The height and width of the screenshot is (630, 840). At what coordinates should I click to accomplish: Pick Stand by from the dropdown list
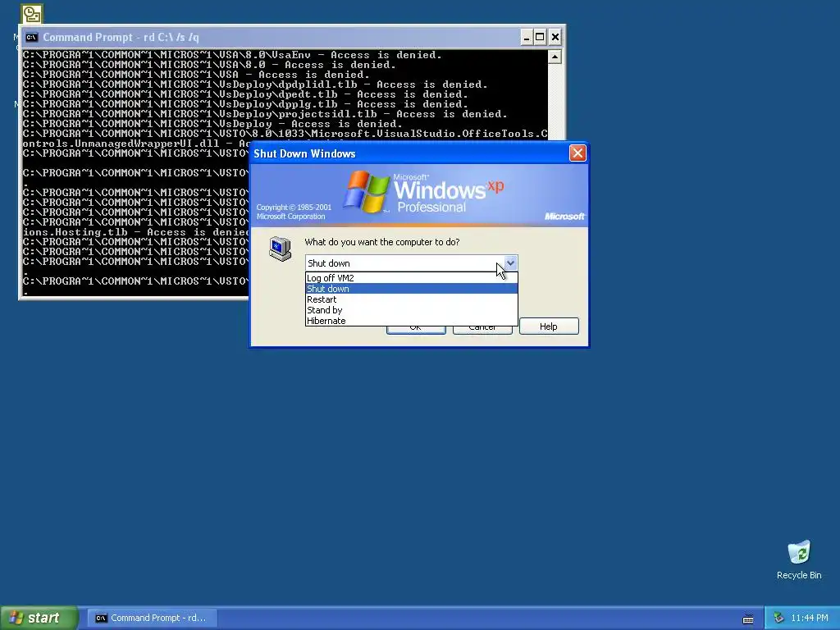[x=411, y=310]
